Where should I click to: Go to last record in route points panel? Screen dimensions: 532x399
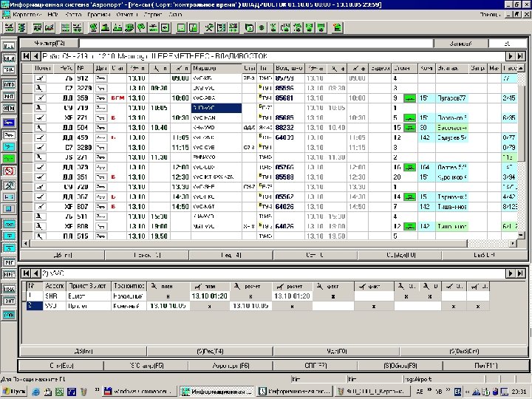tap(520, 273)
